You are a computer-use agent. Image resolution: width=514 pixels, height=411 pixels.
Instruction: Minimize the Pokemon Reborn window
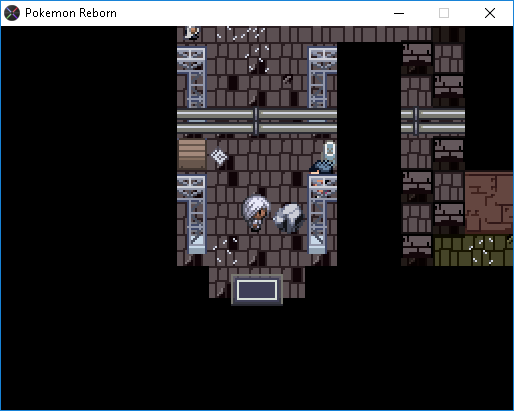tap(399, 13)
